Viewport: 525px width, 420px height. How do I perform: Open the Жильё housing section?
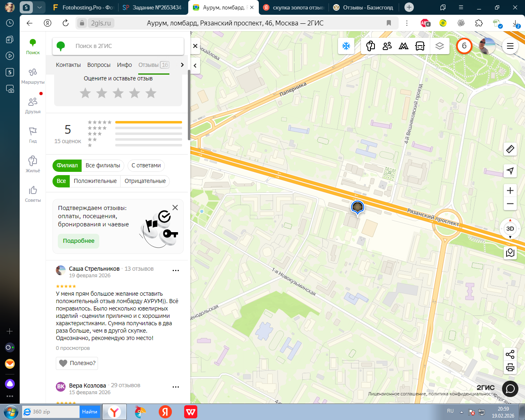point(33,164)
